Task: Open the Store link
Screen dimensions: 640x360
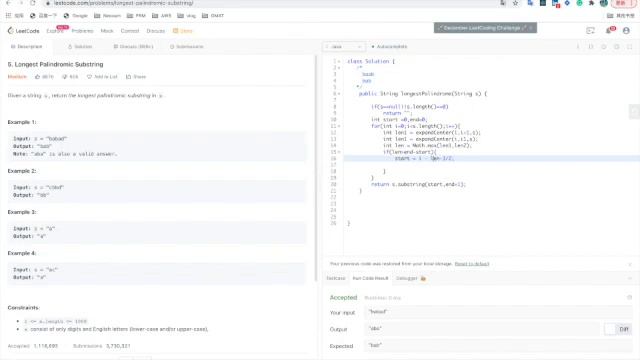Action: point(182,31)
